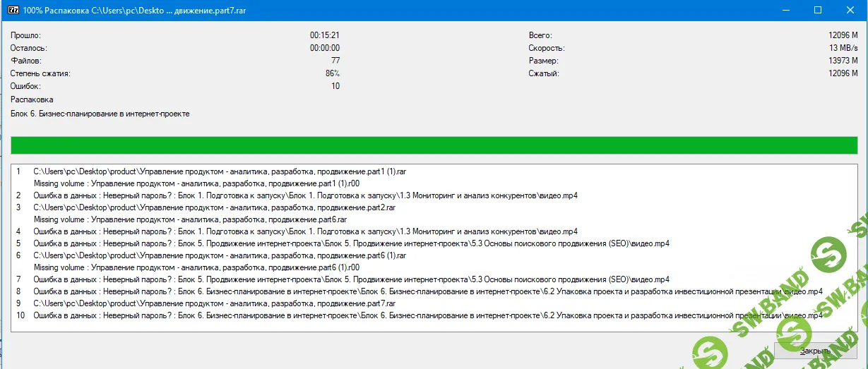This screenshot has height=369, width=868.
Task: Select the Missing volume part1 (1).r00 line
Action: 197,183
